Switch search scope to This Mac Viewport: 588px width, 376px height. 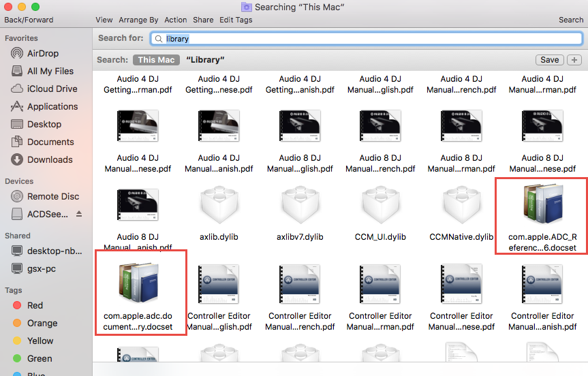click(x=156, y=60)
